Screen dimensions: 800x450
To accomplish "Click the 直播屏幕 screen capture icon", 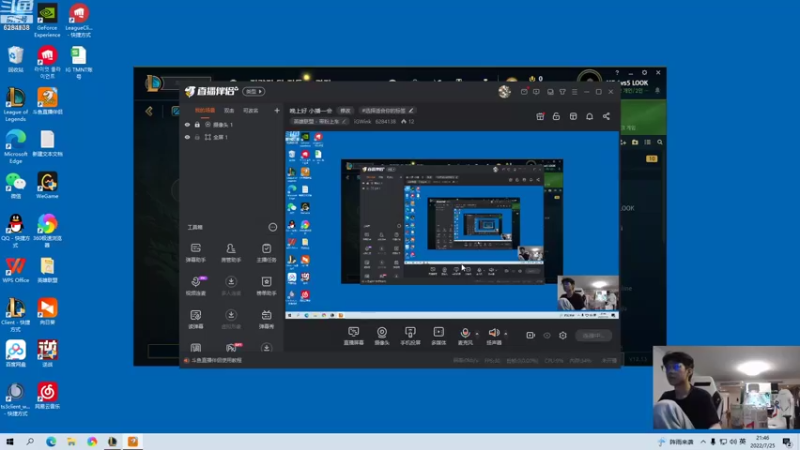I will pyautogui.click(x=354, y=336).
